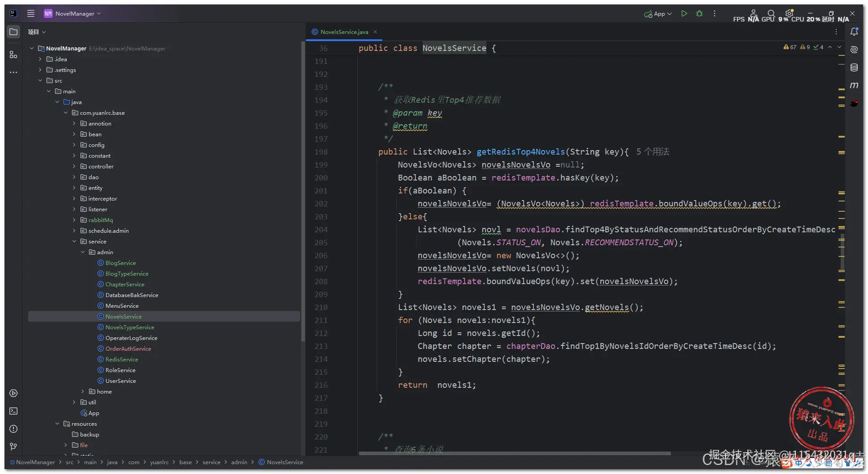Expand the .idea folder
The width and height of the screenshot is (868, 474).
tap(40, 59)
